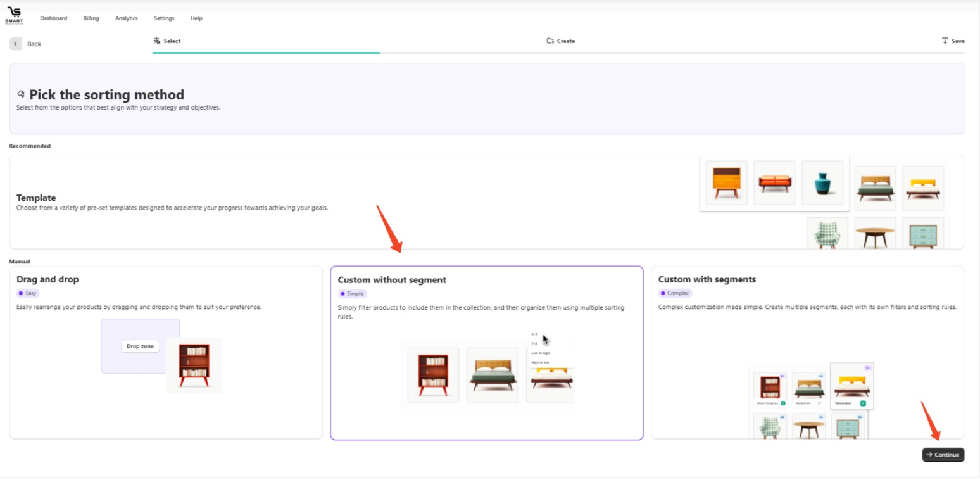Go to the Save step
This screenshot has width=980, height=482.
953,41
